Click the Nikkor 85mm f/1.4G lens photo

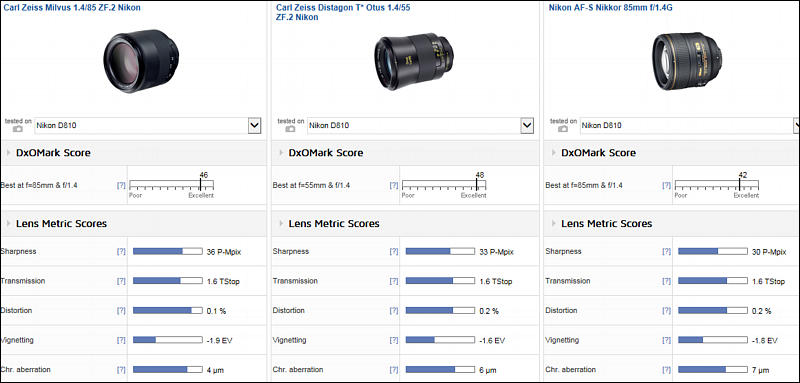coord(687,61)
